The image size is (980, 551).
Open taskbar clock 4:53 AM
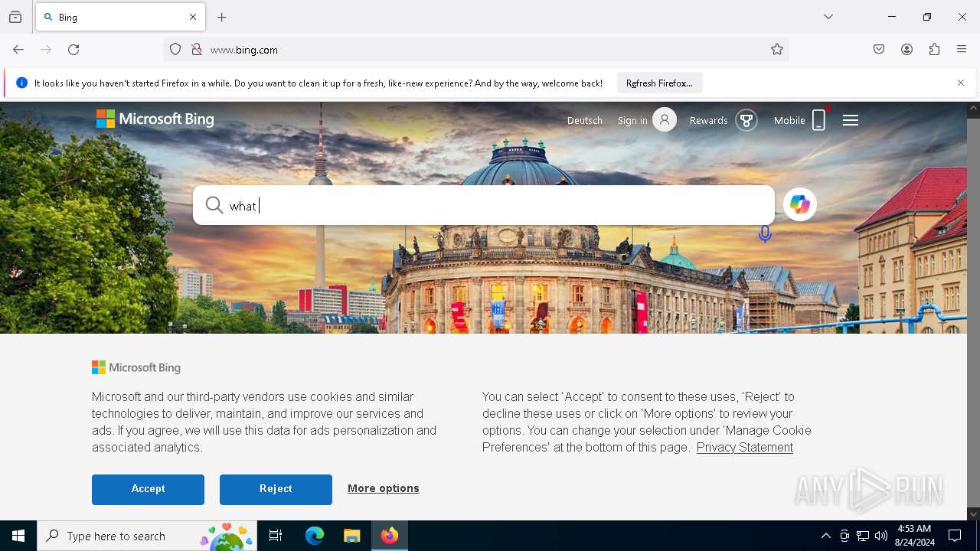tap(914, 536)
